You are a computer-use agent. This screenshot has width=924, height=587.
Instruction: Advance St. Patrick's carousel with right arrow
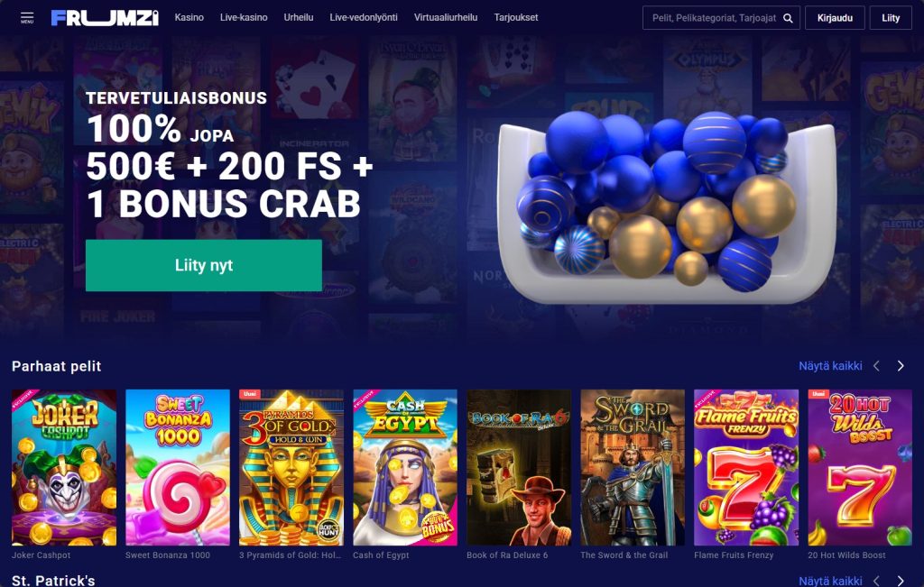[901, 581]
